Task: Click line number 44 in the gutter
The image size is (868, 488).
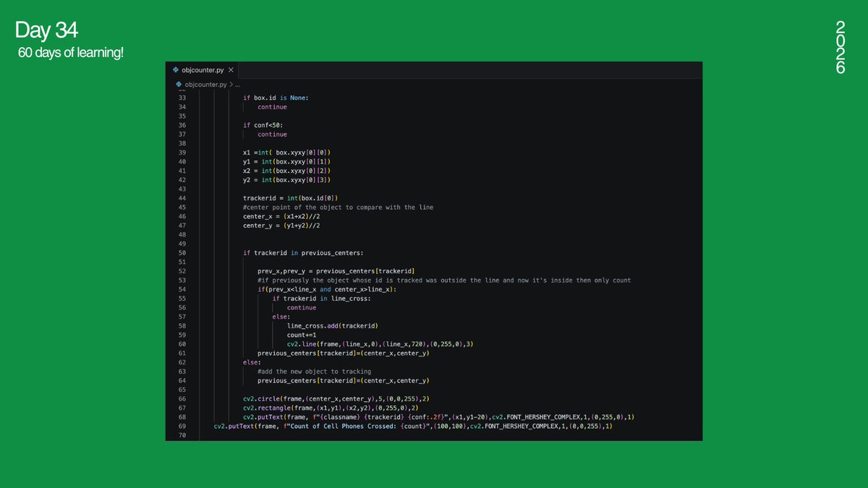Action: point(182,198)
